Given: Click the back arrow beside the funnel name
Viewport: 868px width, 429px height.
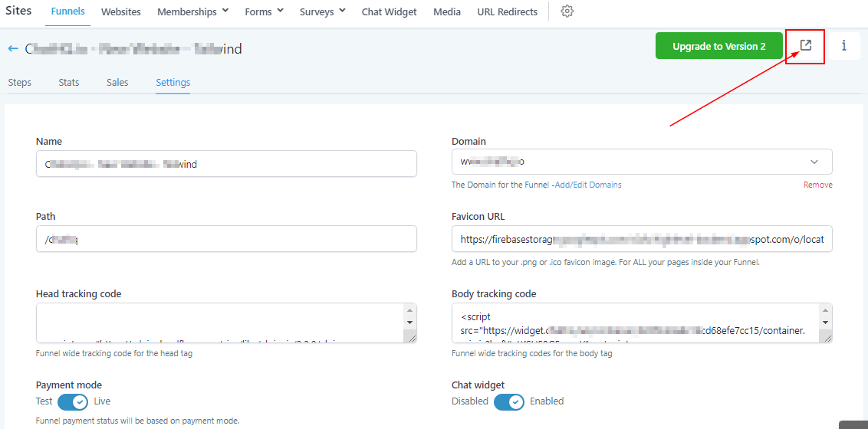Looking at the screenshot, I should pos(13,48).
